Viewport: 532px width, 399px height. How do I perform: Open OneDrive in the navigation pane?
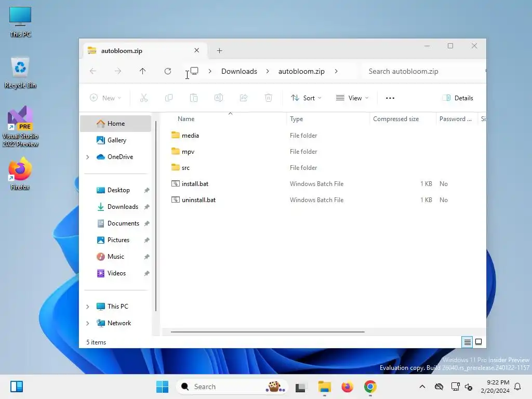click(x=116, y=157)
